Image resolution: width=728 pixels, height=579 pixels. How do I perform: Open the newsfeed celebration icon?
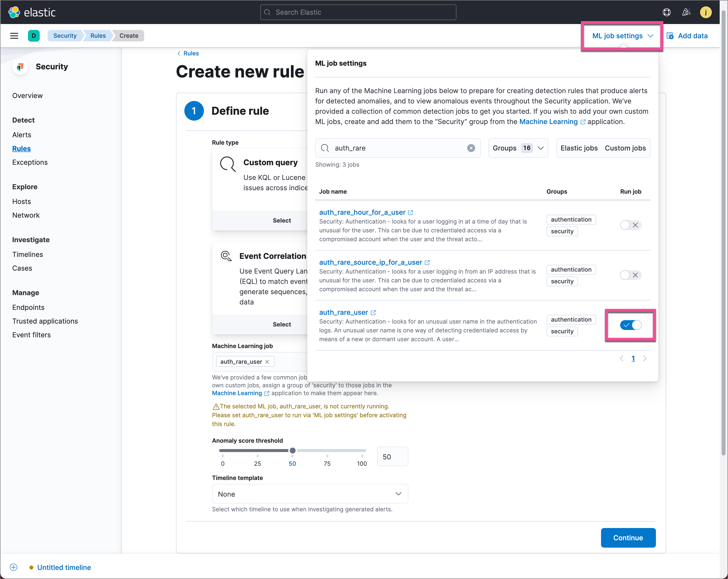686,13
